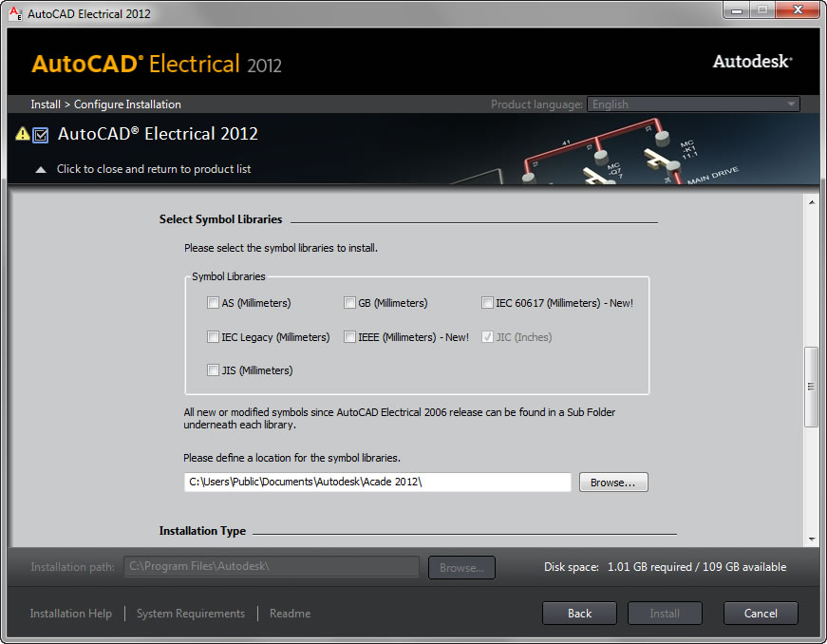Open the Installation Help link
This screenshot has height=644, width=827.
(x=70, y=614)
